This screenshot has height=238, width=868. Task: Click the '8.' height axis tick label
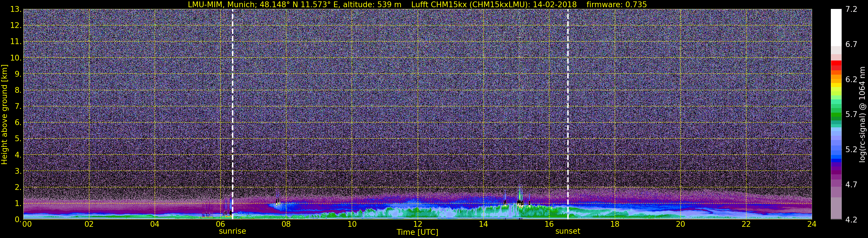[x=18, y=90]
